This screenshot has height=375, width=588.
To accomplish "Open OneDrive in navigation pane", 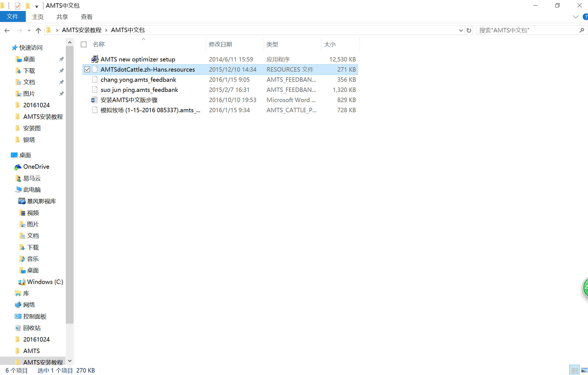I will pyautogui.click(x=36, y=167).
